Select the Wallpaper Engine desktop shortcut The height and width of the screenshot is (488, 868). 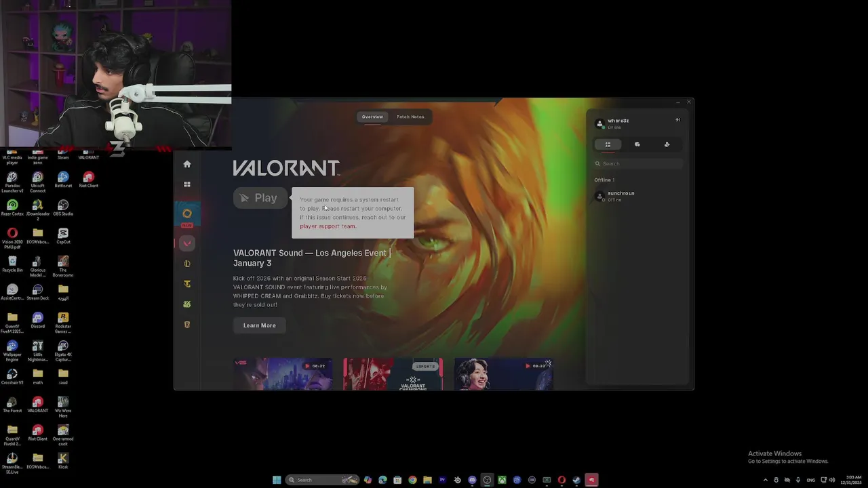tap(12, 351)
